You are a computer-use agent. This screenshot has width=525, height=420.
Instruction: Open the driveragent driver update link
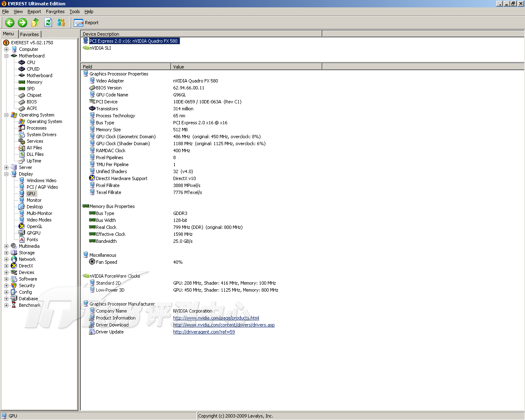[204, 332]
